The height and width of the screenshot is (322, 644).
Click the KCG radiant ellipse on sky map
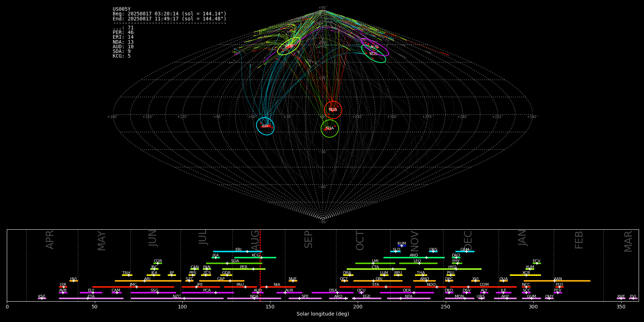pos(374,54)
